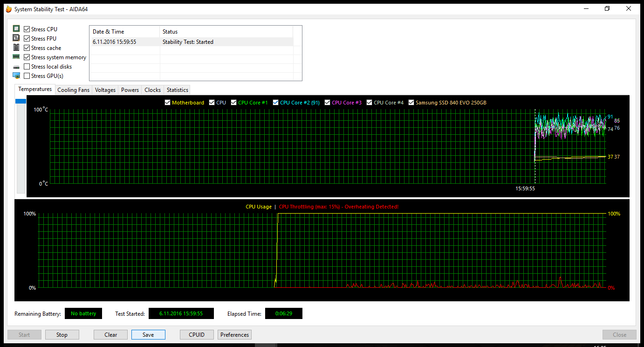Image resolution: width=644 pixels, height=347 pixels.
Task: Switch to the Cooling Fans tab
Action: click(x=73, y=90)
